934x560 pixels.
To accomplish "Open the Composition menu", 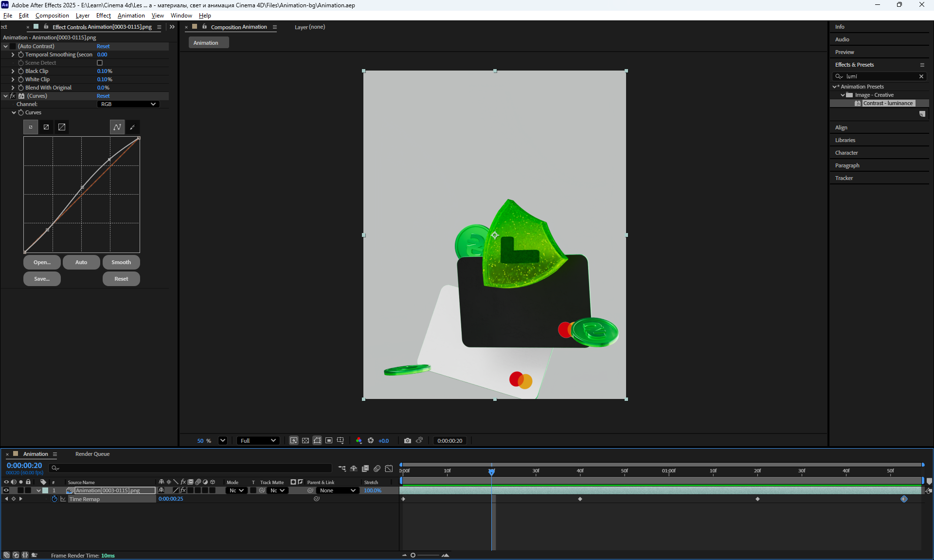I will tap(52, 16).
